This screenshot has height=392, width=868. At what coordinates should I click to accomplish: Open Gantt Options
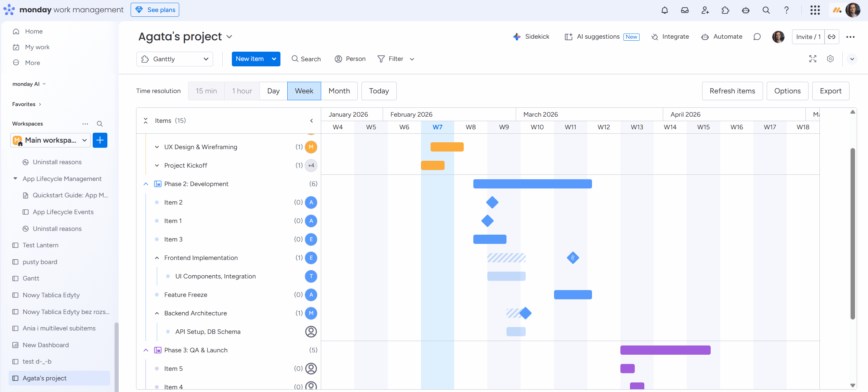pyautogui.click(x=787, y=91)
